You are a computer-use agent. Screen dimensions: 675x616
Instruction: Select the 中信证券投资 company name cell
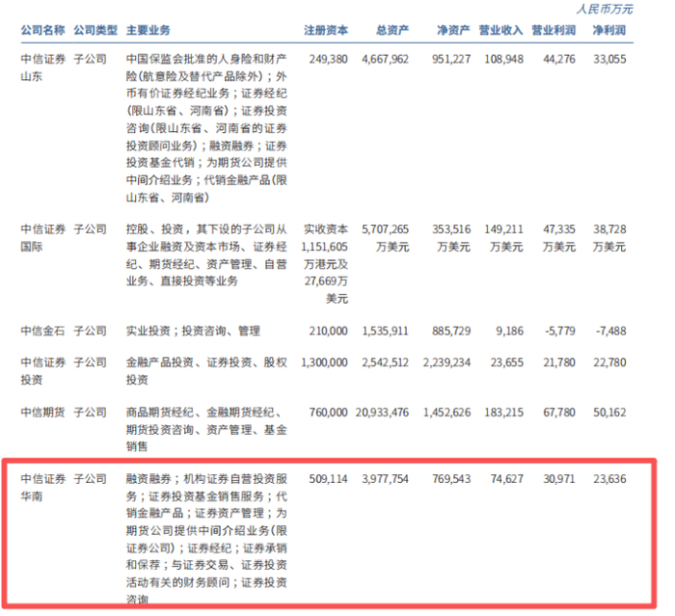point(43,371)
